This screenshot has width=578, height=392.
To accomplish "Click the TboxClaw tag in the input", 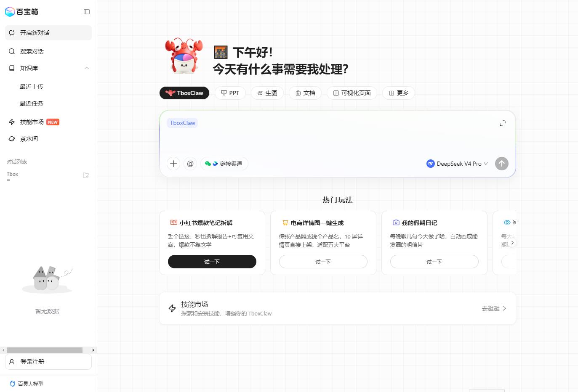I will point(183,123).
